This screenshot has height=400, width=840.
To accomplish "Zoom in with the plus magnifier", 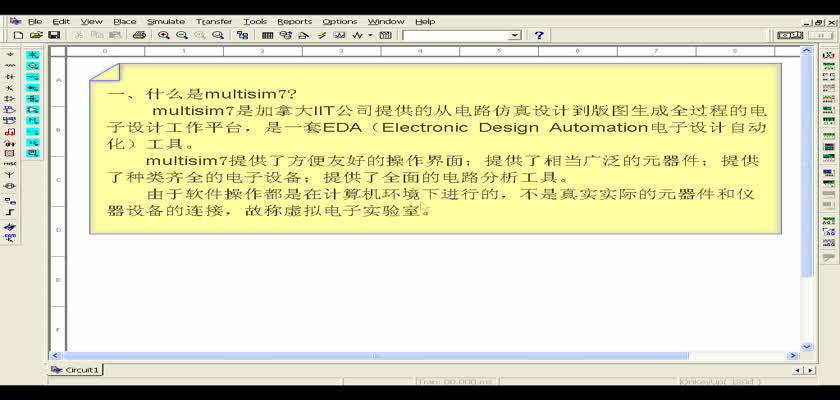I will (x=164, y=35).
